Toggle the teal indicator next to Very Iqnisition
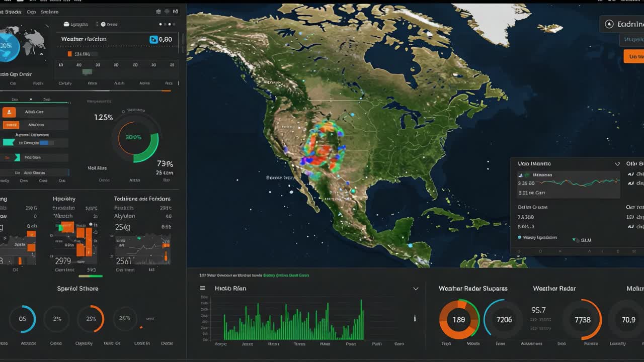 (x=519, y=237)
